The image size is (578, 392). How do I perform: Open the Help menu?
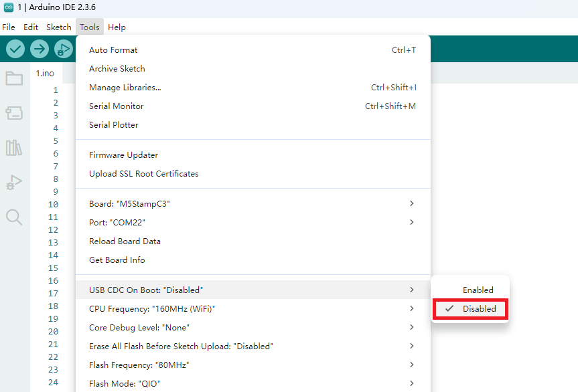[117, 27]
